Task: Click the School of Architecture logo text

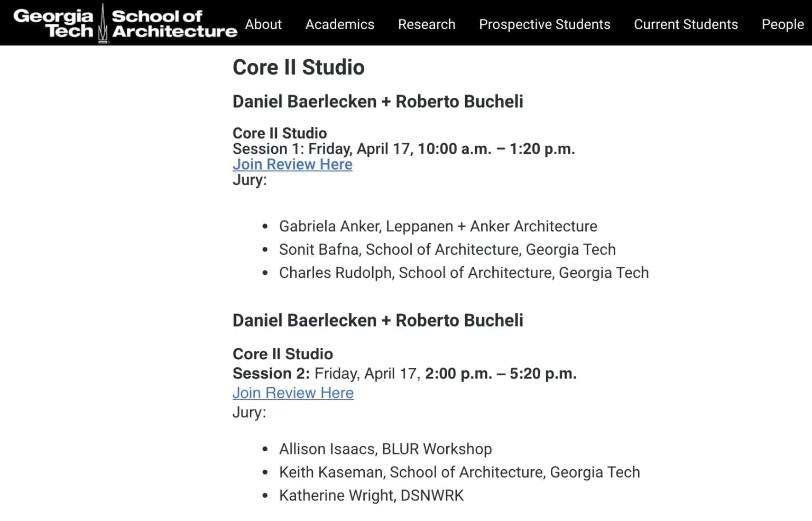Action: pos(174,24)
